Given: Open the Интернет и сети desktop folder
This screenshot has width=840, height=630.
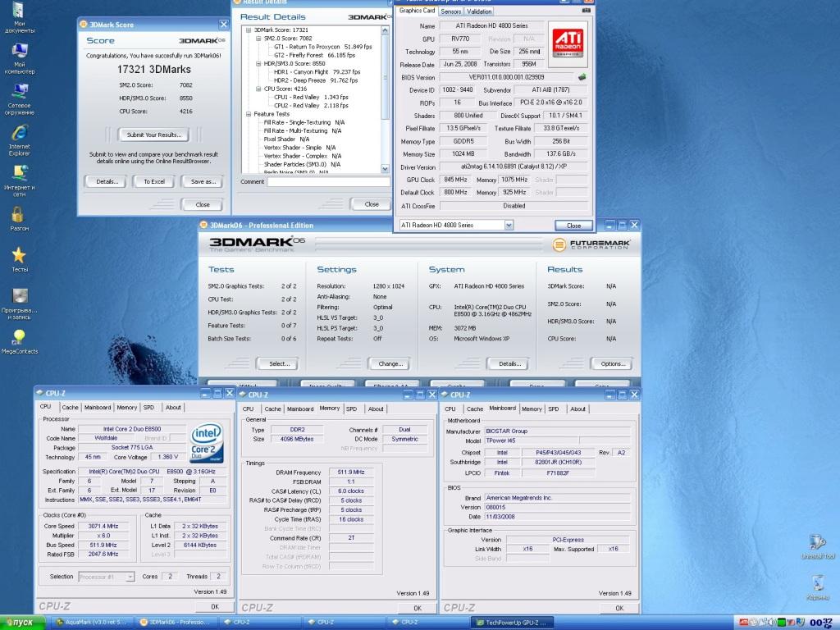Looking at the screenshot, I should click(20, 181).
